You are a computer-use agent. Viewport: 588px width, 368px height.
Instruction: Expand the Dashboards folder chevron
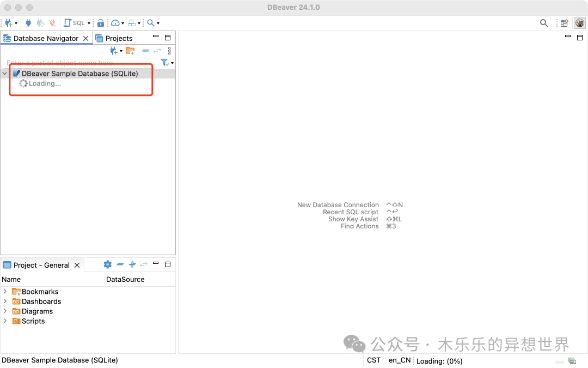pyautogui.click(x=5, y=301)
